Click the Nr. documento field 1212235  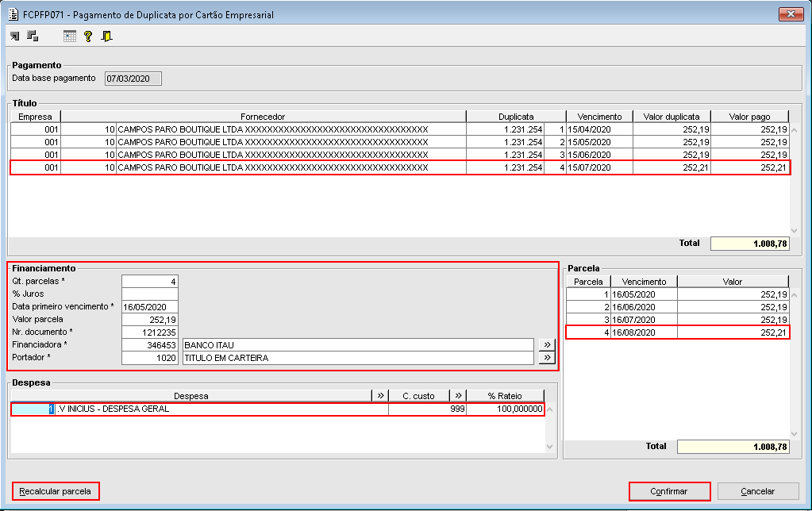tap(150, 332)
